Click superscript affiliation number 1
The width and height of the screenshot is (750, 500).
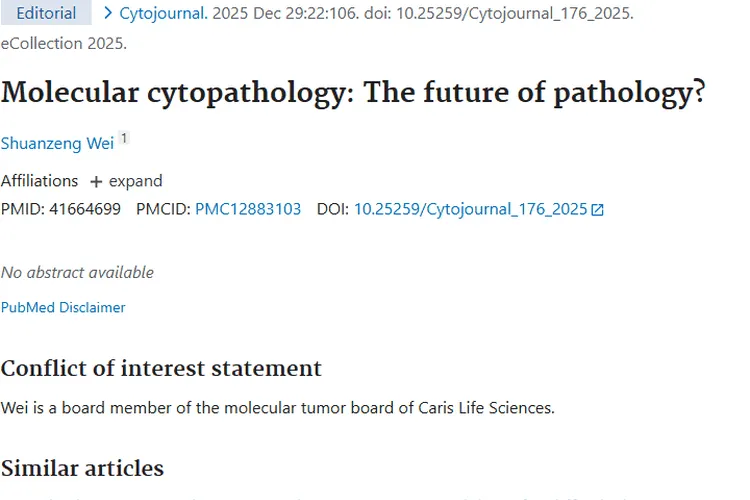click(124, 139)
